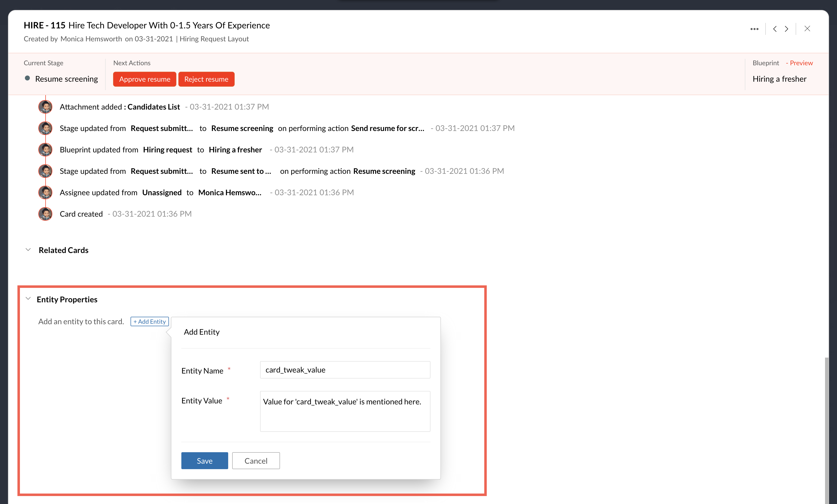Close the HIRE-115 card dialog
The height and width of the screenshot is (504, 837).
(807, 29)
